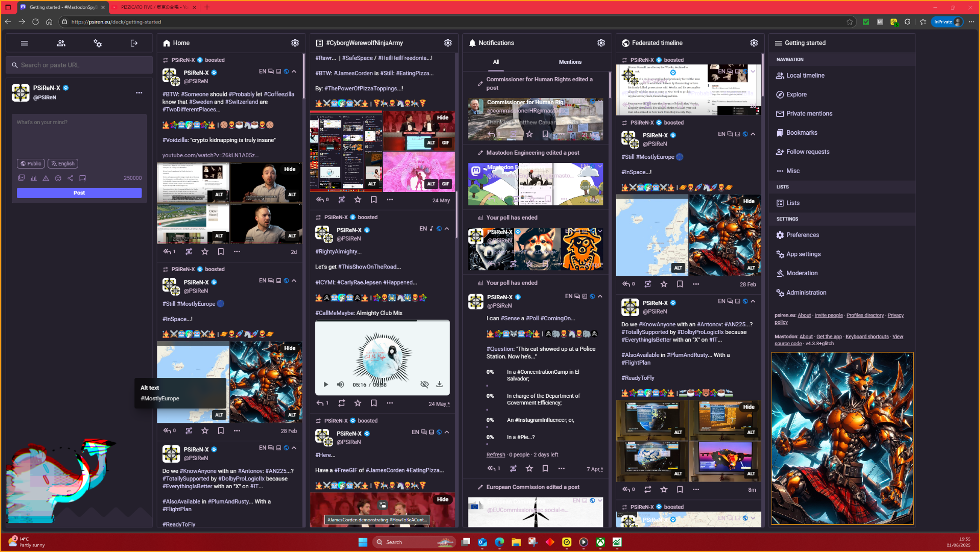Open the English language dropdown in compose
The image size is (980, 552).
coord(63,164)
